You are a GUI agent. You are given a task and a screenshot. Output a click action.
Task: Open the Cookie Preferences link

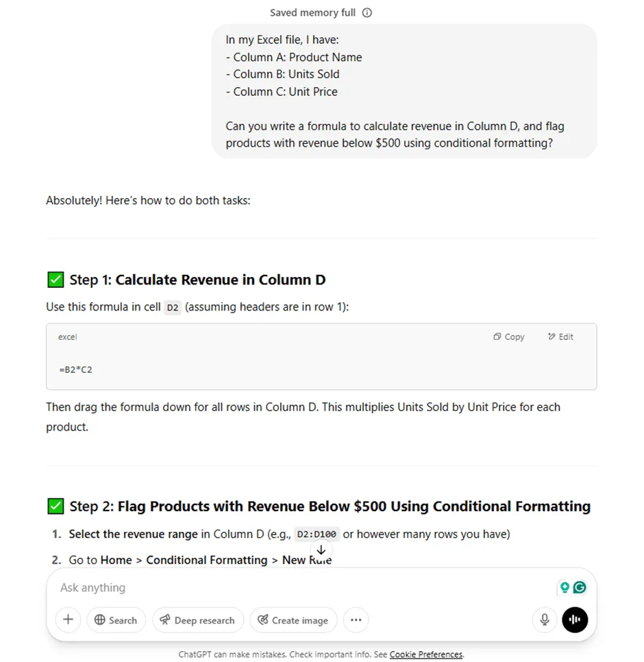426,654
